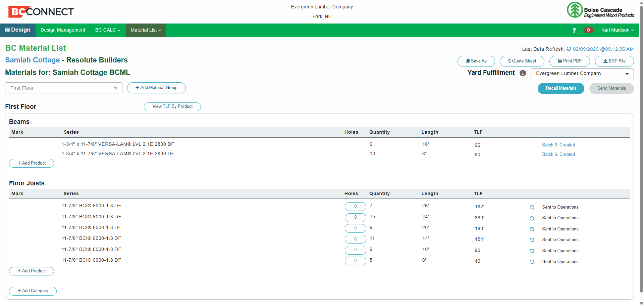Viewport: 644px width, 306px height.
Task: Click Add Material Group
Action: [156, 88]
